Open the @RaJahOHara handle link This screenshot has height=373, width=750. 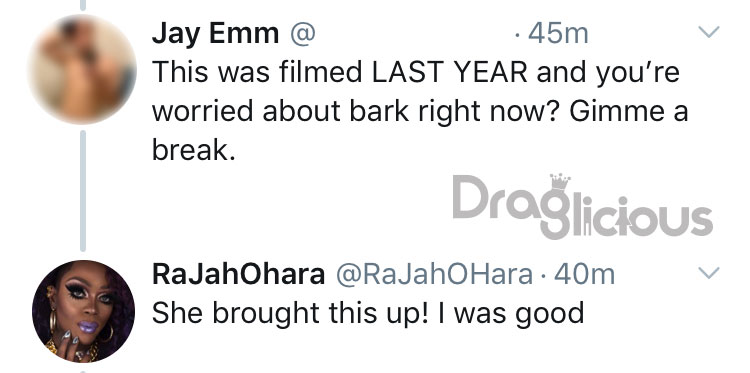pos(434,275)
